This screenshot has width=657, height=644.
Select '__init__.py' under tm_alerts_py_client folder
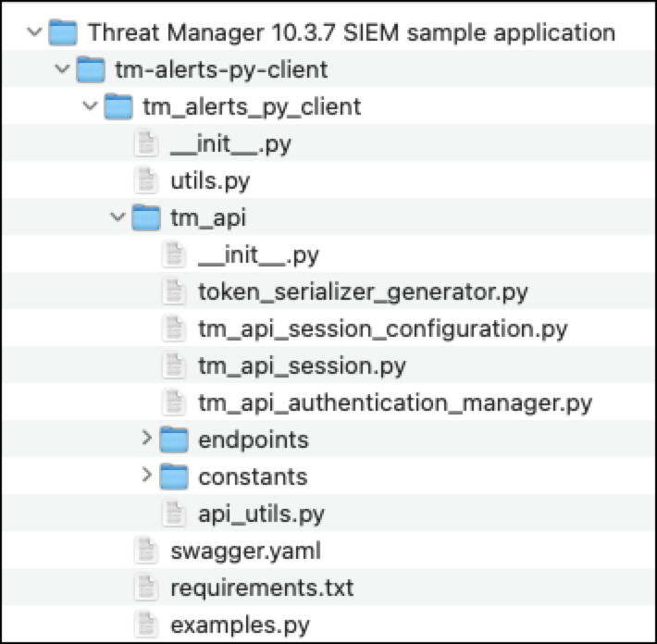coord(230,144)
